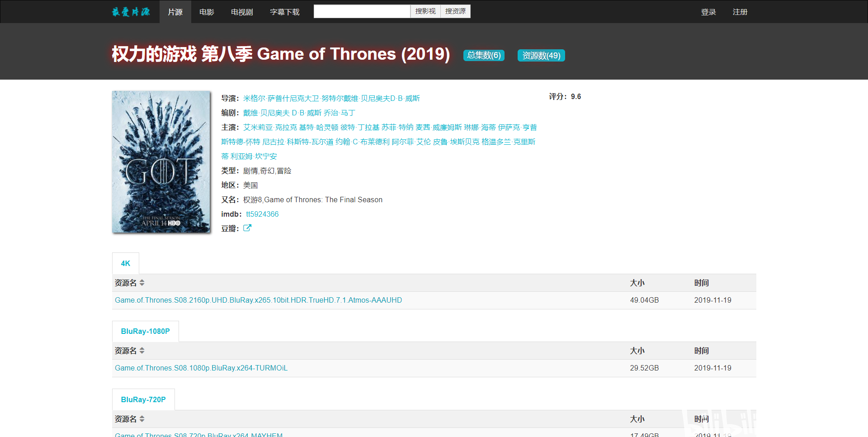Screen dimensions: 868x437
Task: Open the imdb link tt5924366
Action: pos(262,214)
